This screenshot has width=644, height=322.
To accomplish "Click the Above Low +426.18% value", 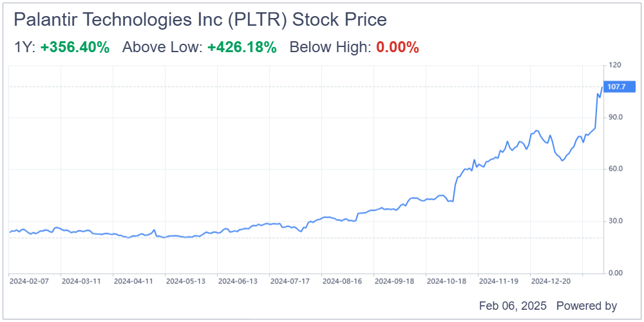I will click(x=241, y=47).
